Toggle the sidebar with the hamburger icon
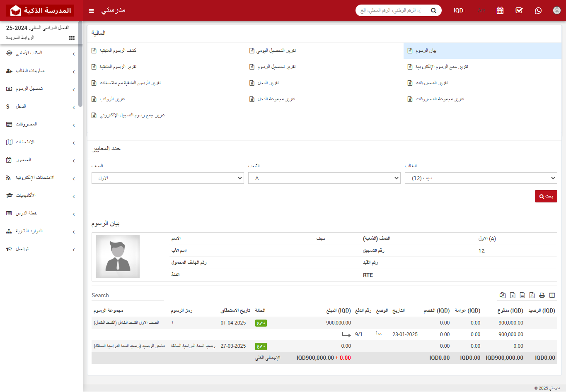The height and width of the screenshot is (392, 566). coord(91,11)
